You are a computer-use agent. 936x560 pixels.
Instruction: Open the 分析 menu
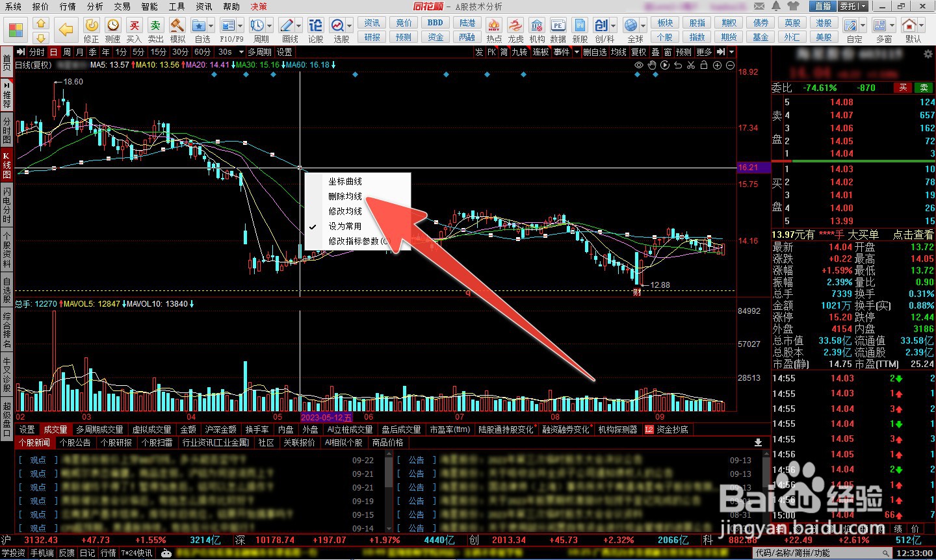(x=95, y=6)
